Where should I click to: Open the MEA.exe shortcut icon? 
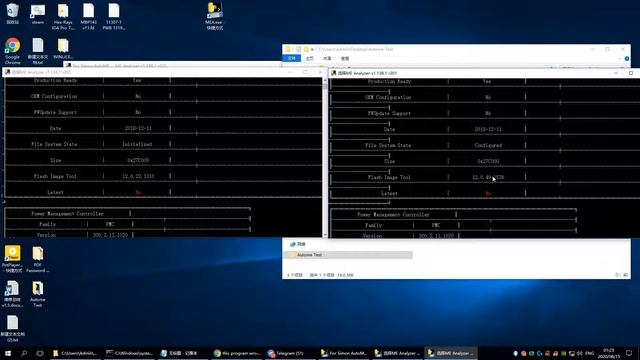[214, 16]
